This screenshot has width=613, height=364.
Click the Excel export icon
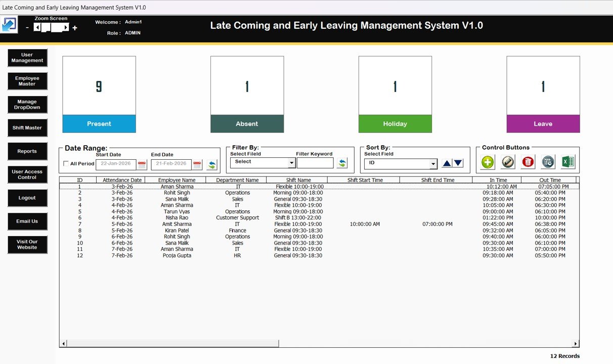568,162
